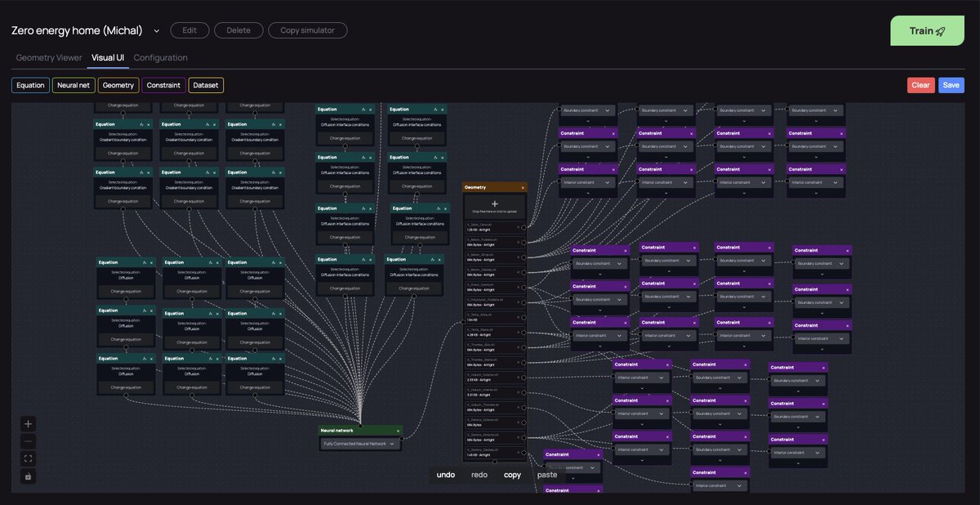The width and height of the screenshot is (980, 505).
Task: Add a Constraint node from palette
Action: 163,85
